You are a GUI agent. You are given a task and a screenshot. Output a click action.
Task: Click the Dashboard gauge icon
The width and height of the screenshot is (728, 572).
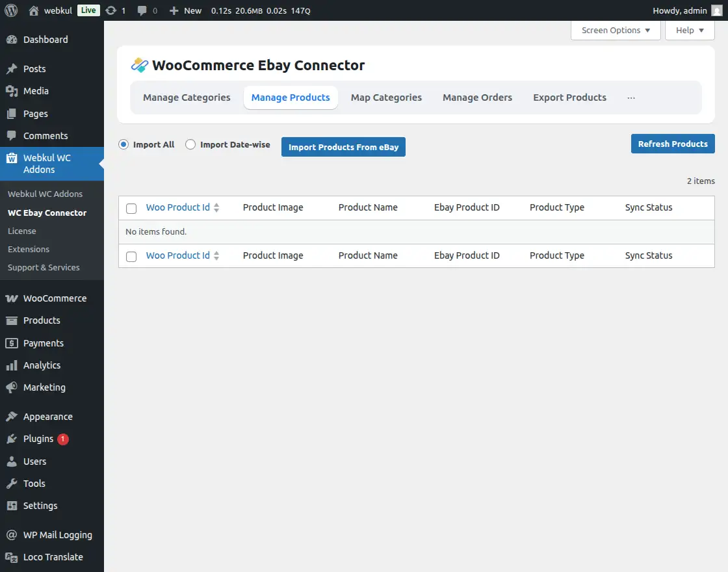pos(12,40)
